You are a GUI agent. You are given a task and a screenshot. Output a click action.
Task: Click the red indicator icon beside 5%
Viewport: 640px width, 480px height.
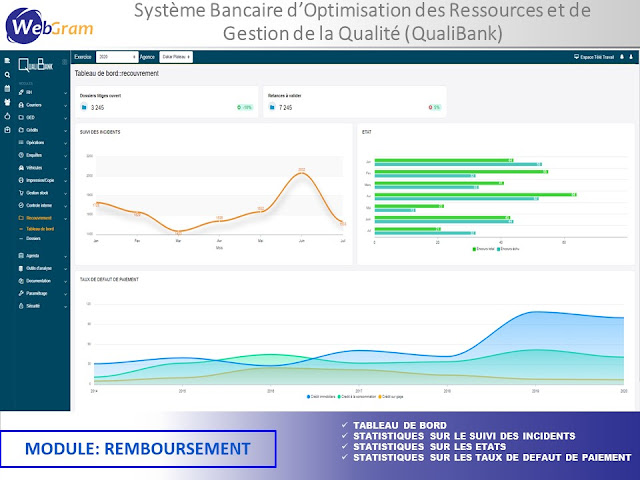click(430, 107)
